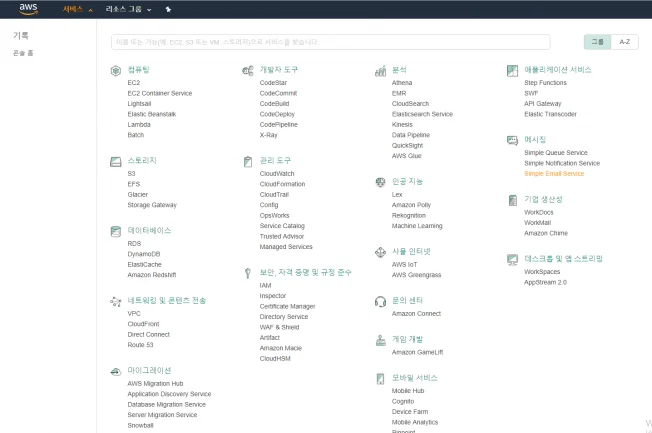Click the Desktop & App Streaming icon
This screenshot has width=652, height=433.
coord(512,260)
